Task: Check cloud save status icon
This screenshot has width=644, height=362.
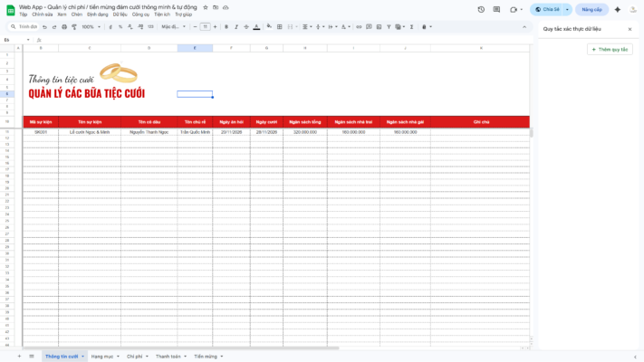Action: 226,7
